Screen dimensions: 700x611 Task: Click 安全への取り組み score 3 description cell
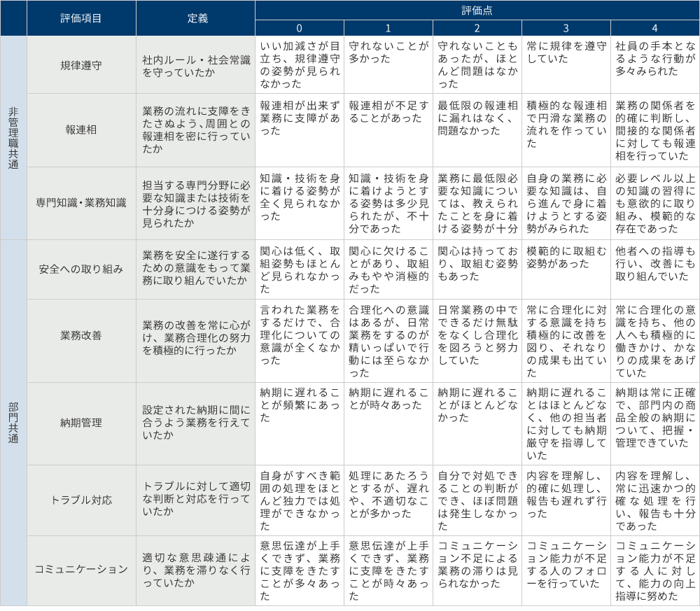(566, 269)
